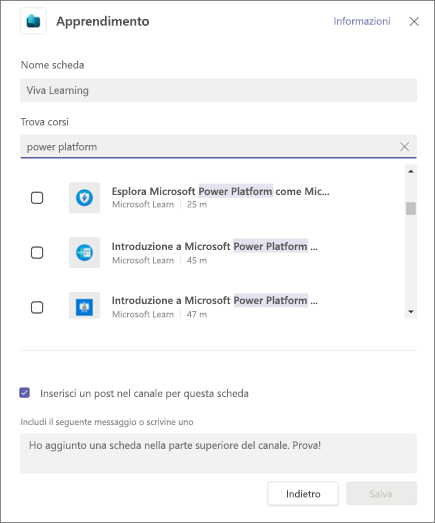Click the results list scrollbar thumb
The width and height of the screenshot is (435, 523).
click(411, 208)
